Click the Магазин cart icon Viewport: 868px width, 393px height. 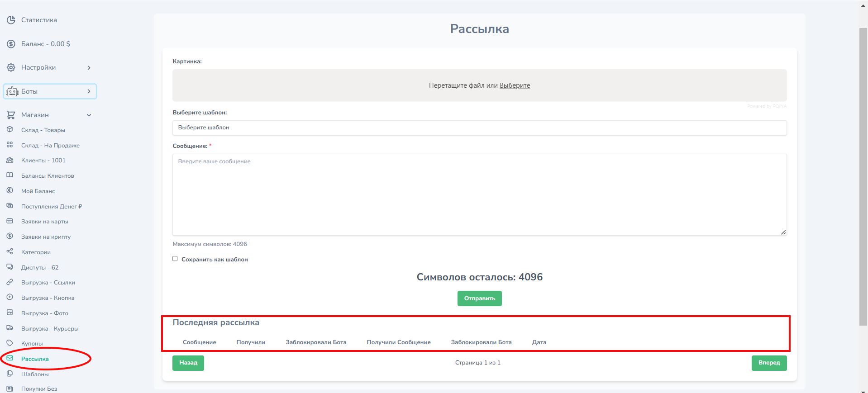pyautogui.click(x=11, y=115)
